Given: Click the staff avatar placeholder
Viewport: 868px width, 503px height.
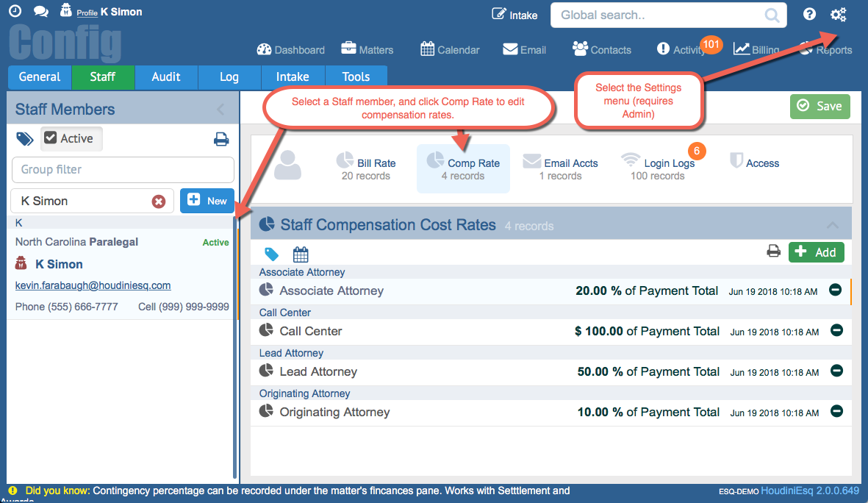Looking at the screenshot, I should click(x=288, y=165).
